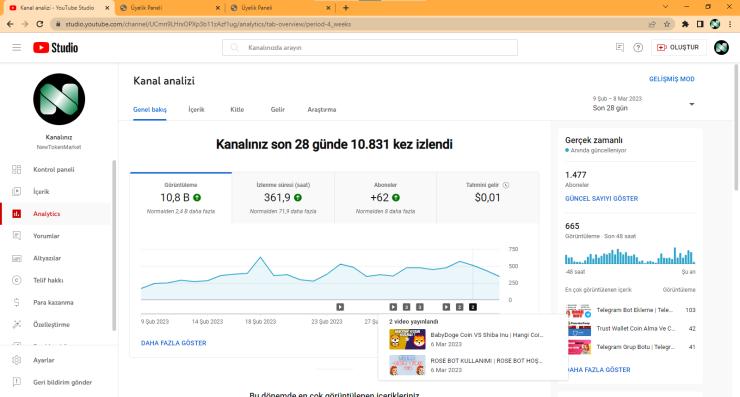Click the Kanalınızda arayın search field

pyautogui.click(x=370, y=48)
